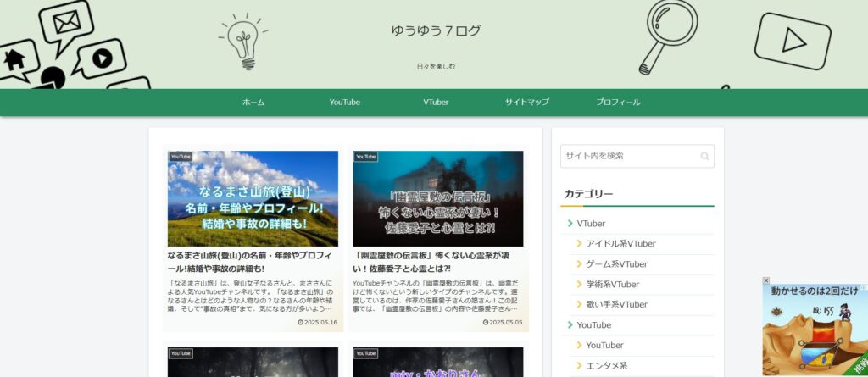Image resolution: width=868 pixels, height=377 pixels.
Task: Select the 歌い手系VTuber category
Action: pos(617,304)
